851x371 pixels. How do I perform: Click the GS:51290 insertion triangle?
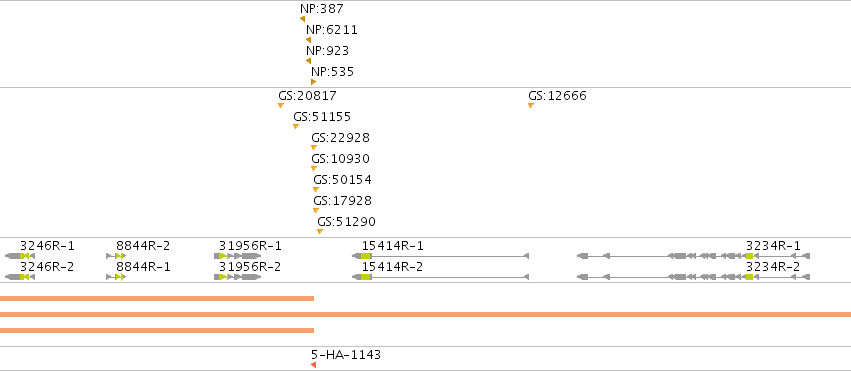[320, 232]
